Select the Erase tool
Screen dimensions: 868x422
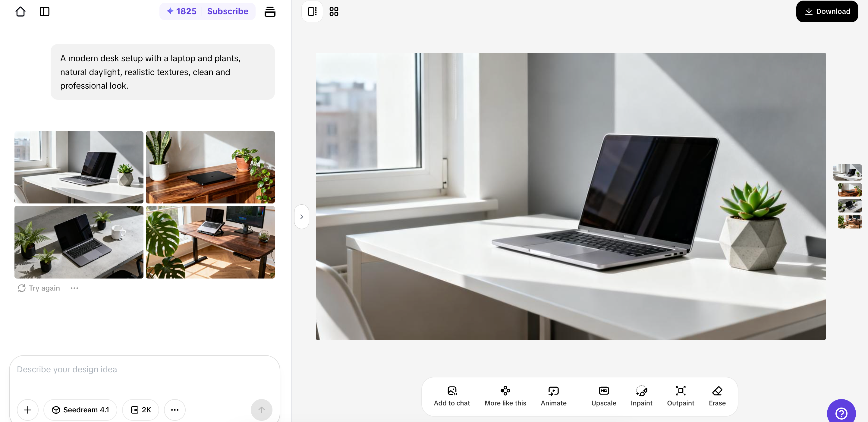click(x=717, y=396)
